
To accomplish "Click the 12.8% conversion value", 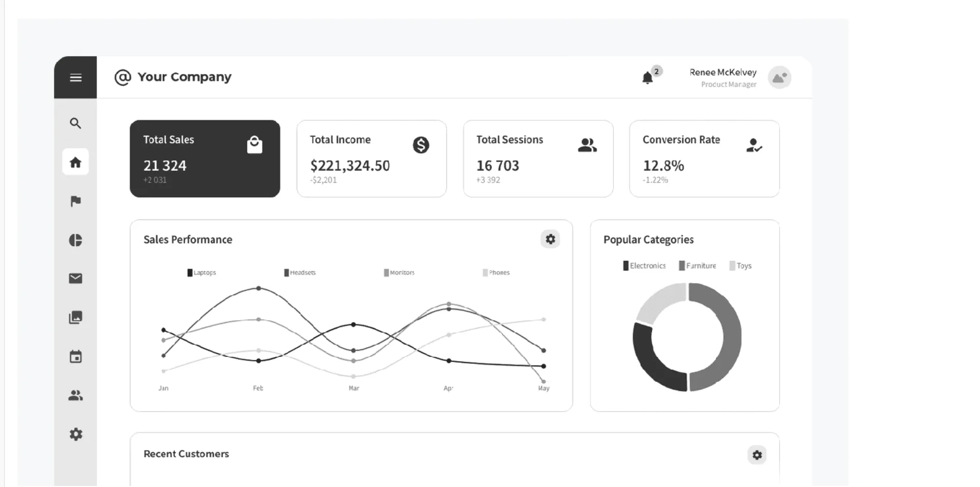I will click(x=663, y=166).
